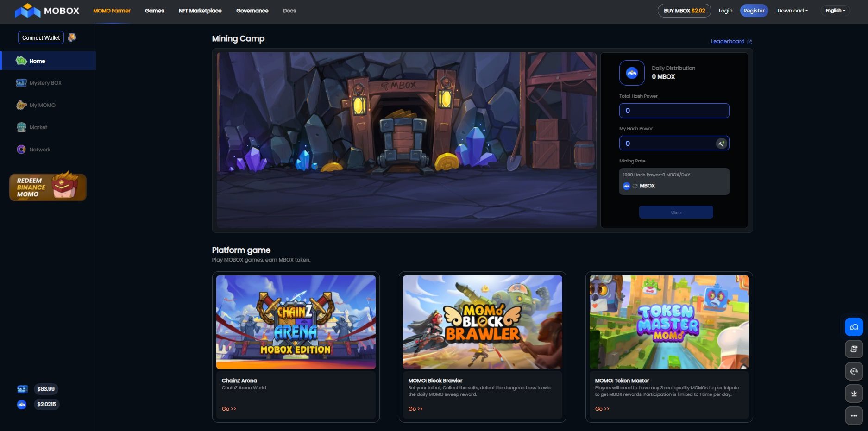Click the My MOMO sidebar icon
This screenshot has width=868, height=431.
(x=21, y=105)
